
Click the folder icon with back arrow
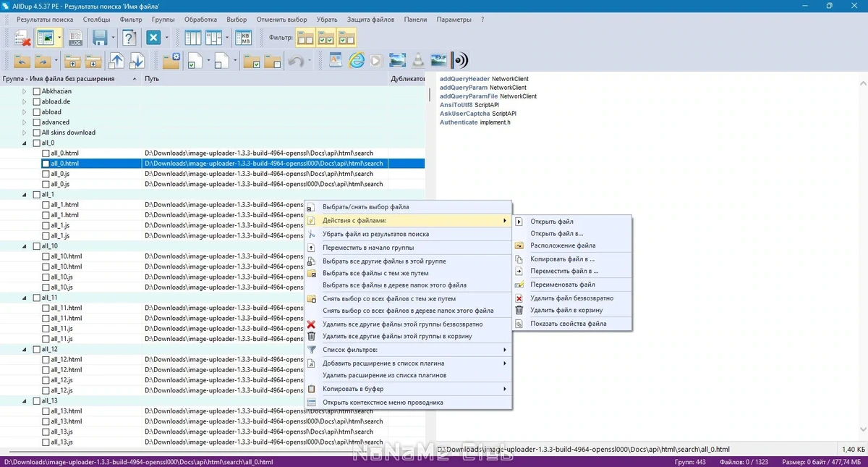[22, 62]
